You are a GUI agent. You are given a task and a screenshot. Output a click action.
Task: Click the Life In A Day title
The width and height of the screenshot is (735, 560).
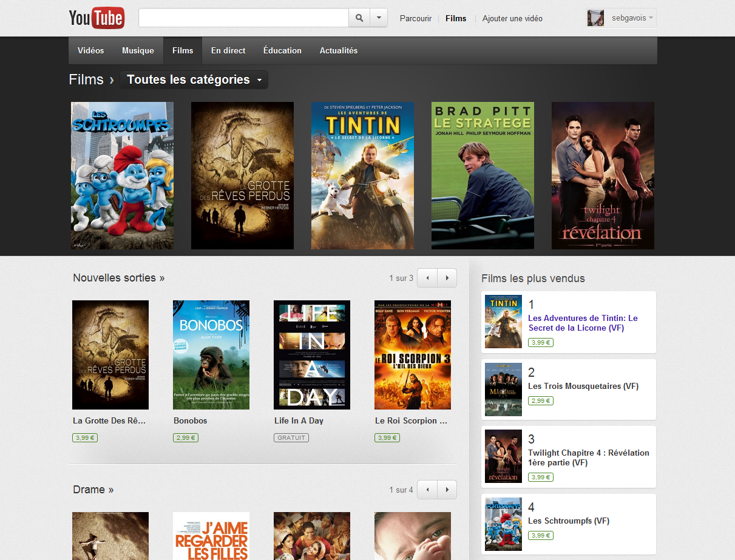[299, 420]
